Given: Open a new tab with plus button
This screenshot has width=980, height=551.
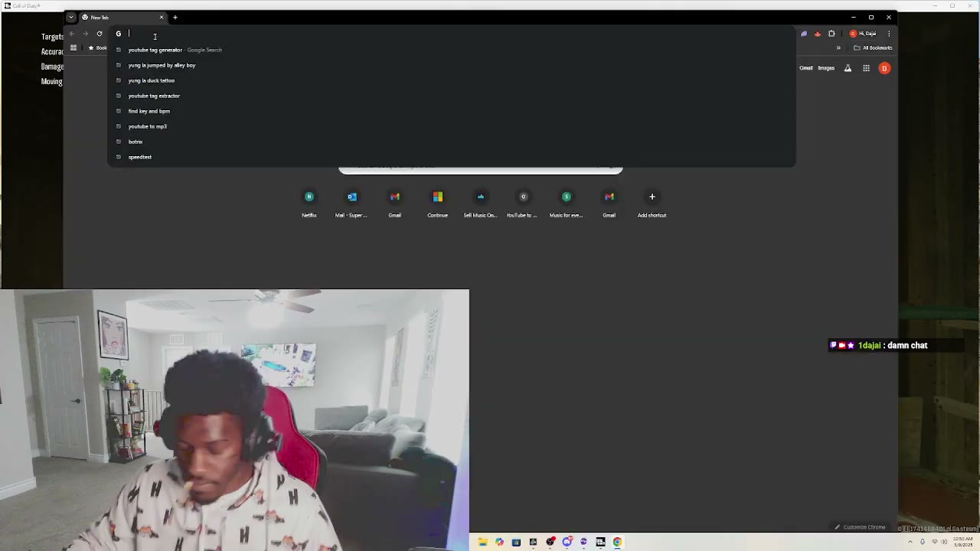Looking at the screenshot, I should (175, 17).
